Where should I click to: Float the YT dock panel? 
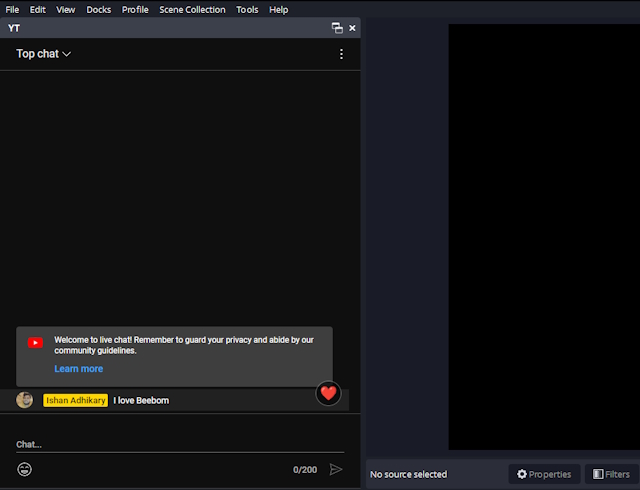coord(337,28)
